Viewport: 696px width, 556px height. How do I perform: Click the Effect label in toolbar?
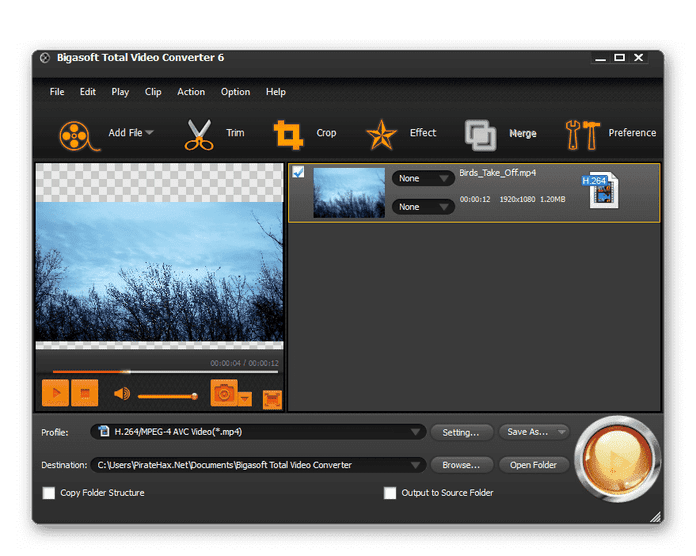[x=423, y=133]
